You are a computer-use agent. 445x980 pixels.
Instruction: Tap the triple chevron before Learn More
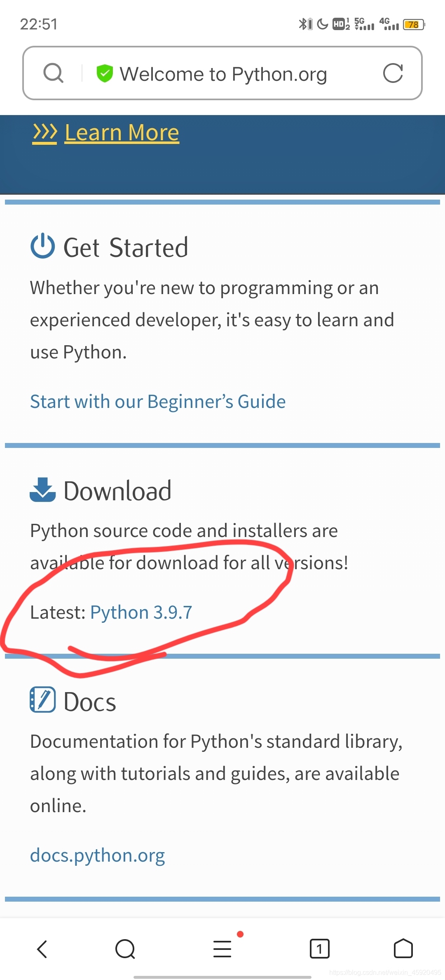(x=45, y=133)
